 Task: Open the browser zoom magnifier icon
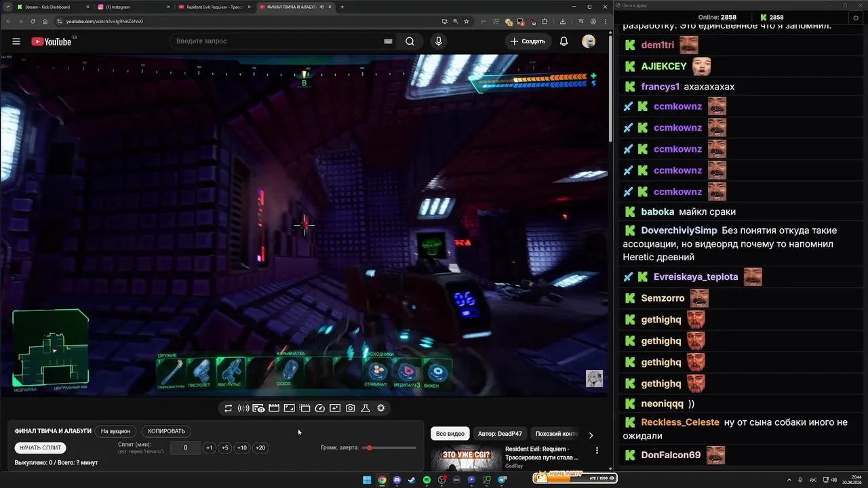[x=456, y=21]
